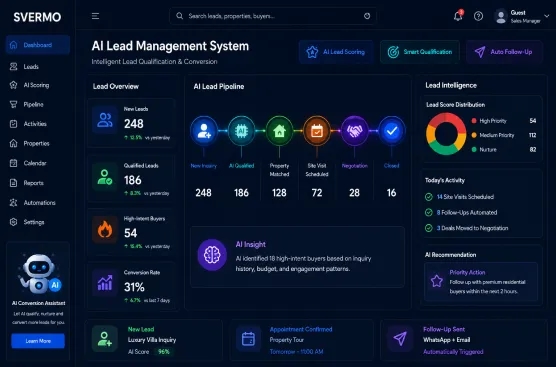Toggle the Deals Moved to Negotiation check

(429, 228)
